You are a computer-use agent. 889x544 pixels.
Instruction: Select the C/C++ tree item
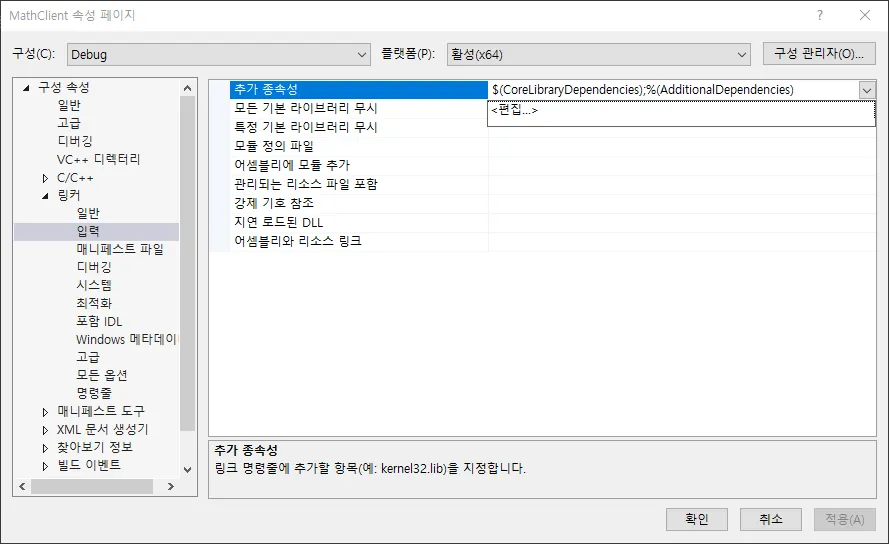click(75, 178)
